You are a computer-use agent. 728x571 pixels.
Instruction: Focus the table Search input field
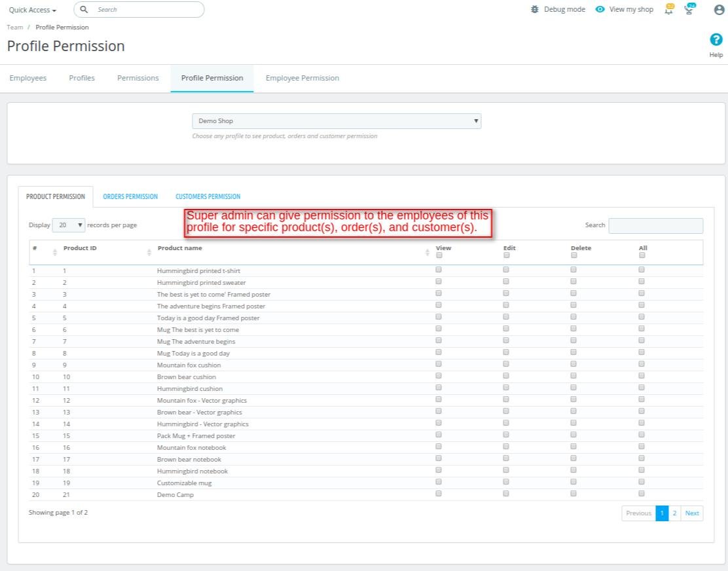655,226
